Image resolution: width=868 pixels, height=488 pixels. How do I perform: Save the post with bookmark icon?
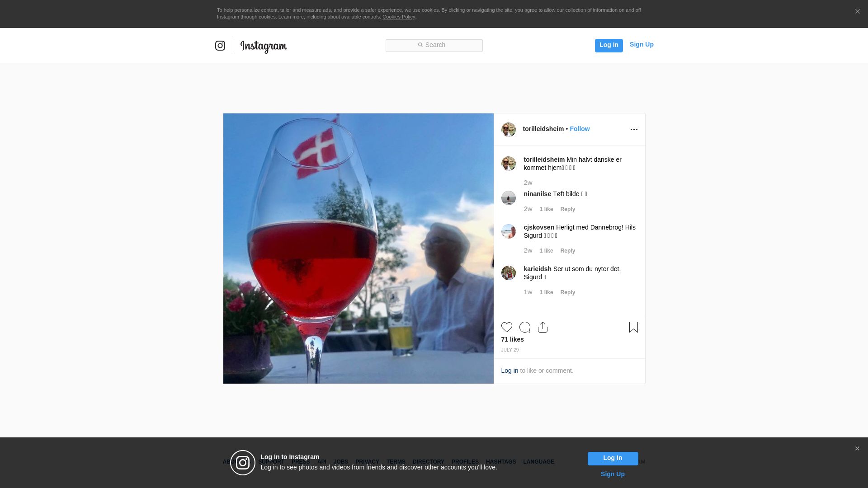point(633,327)
